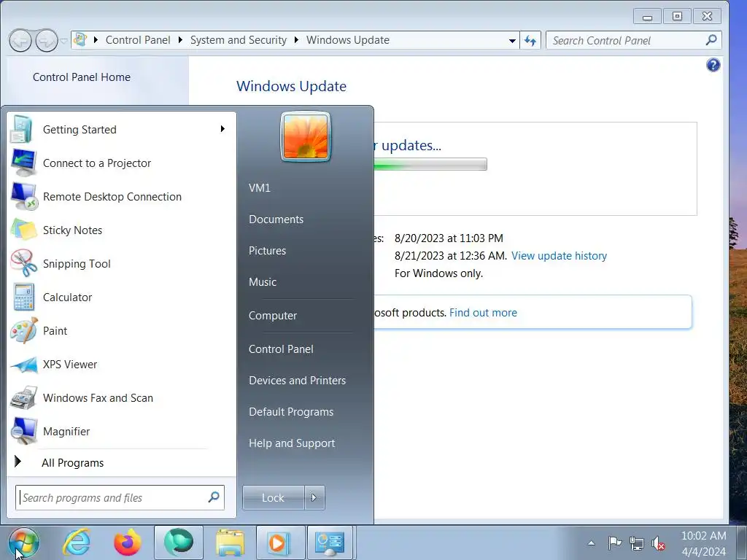Click the Lock button
Screen dimensions: 747x560
pos(274,497)
